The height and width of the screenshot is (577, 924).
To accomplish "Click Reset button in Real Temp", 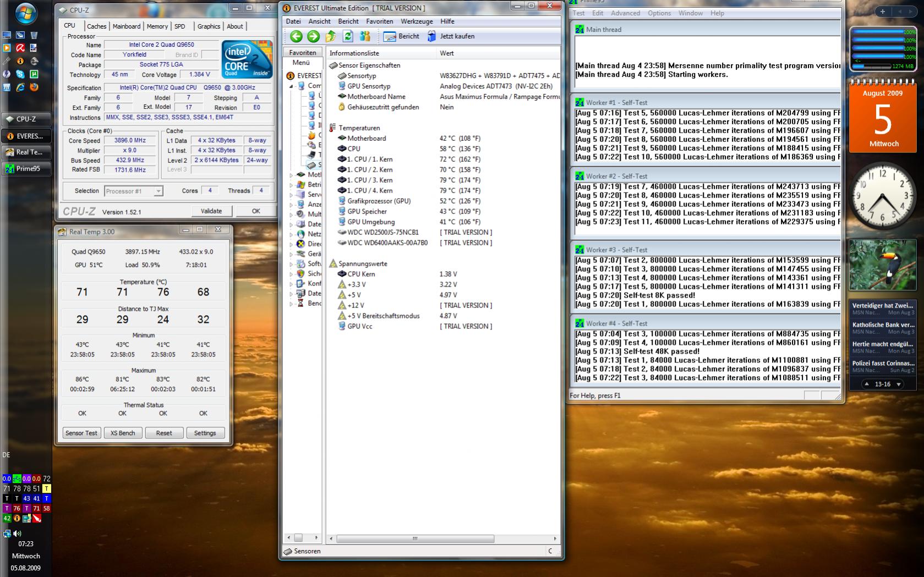I will [164, 433].
